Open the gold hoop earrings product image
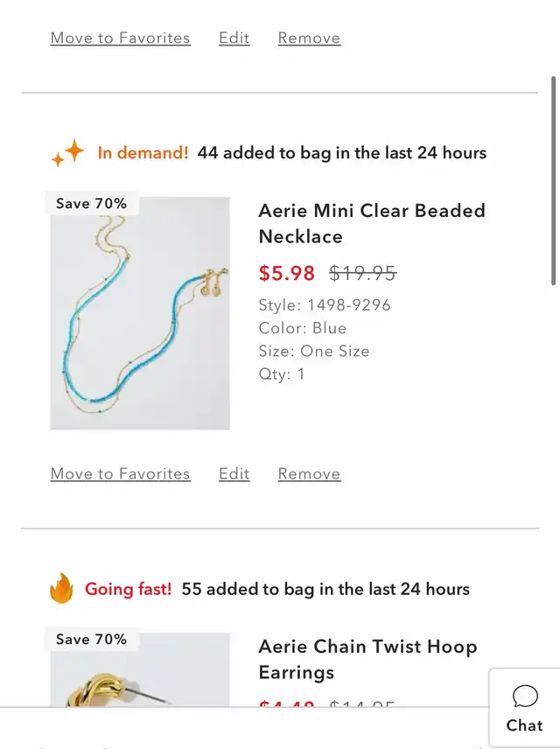This screenshot has height=749, width=560. pos(140,669)
